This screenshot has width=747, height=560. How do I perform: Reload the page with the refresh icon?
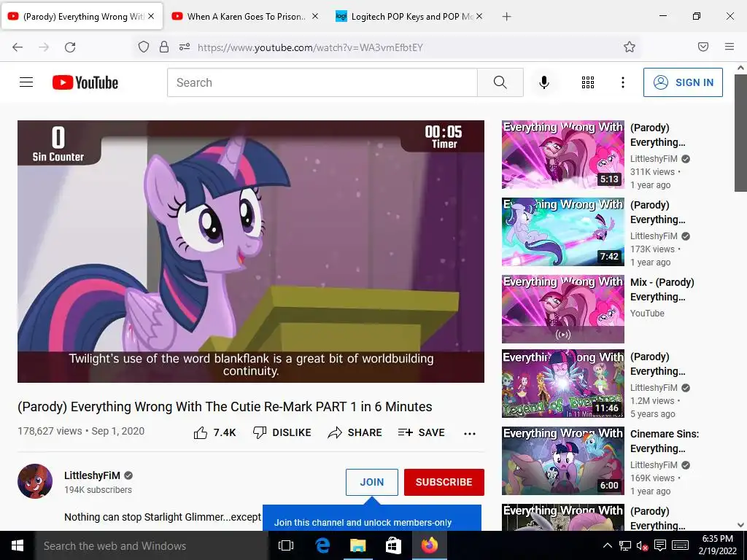[70, 47]
